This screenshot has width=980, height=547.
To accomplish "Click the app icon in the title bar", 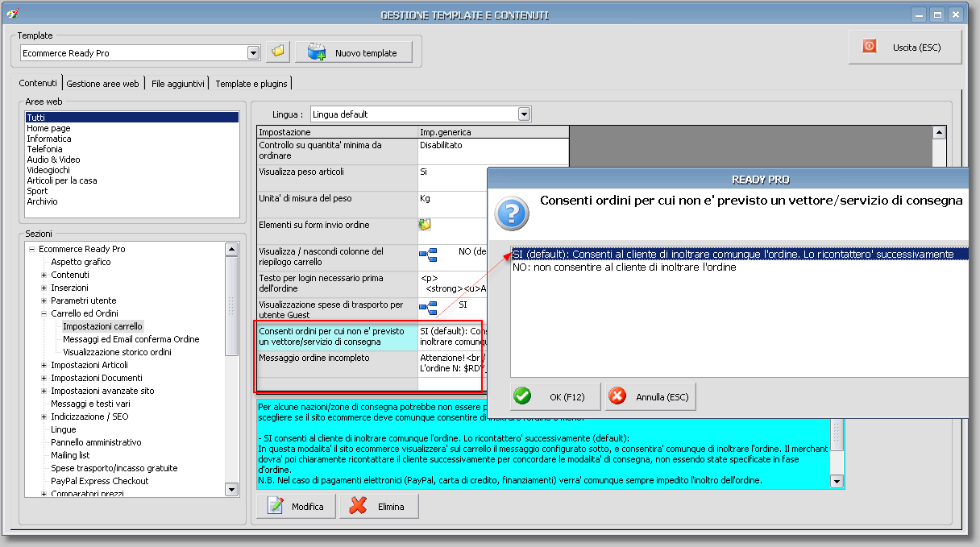I will [13, 14].
